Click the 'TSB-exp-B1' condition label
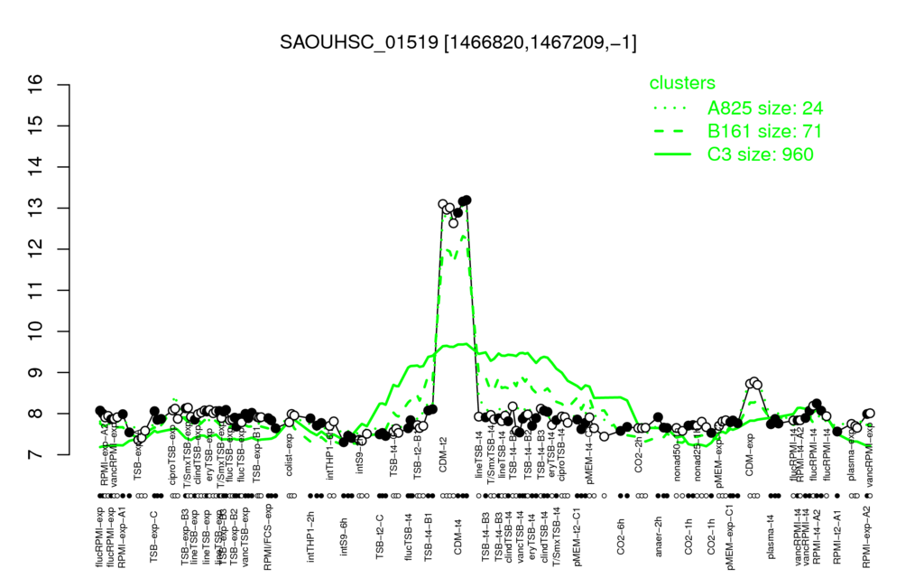The width and height of the screenshot is (924, 578). pyautogui.click(x=256, y=457)
